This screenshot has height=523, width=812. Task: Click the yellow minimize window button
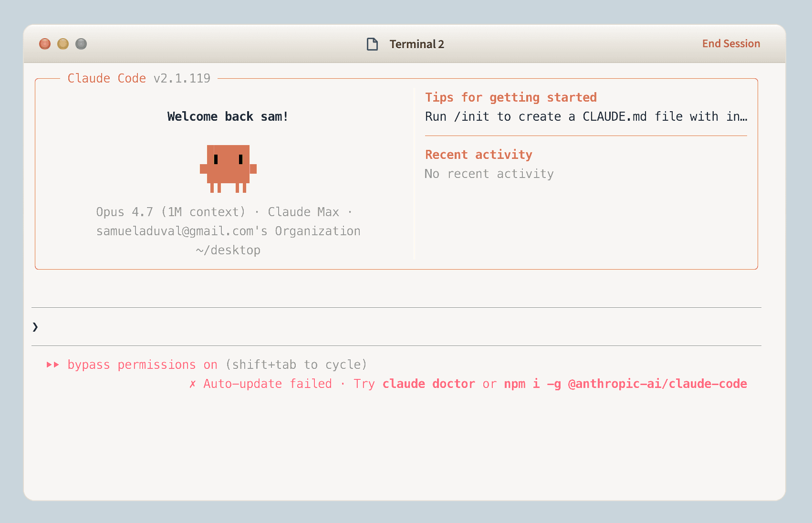(x=63, y=44)
